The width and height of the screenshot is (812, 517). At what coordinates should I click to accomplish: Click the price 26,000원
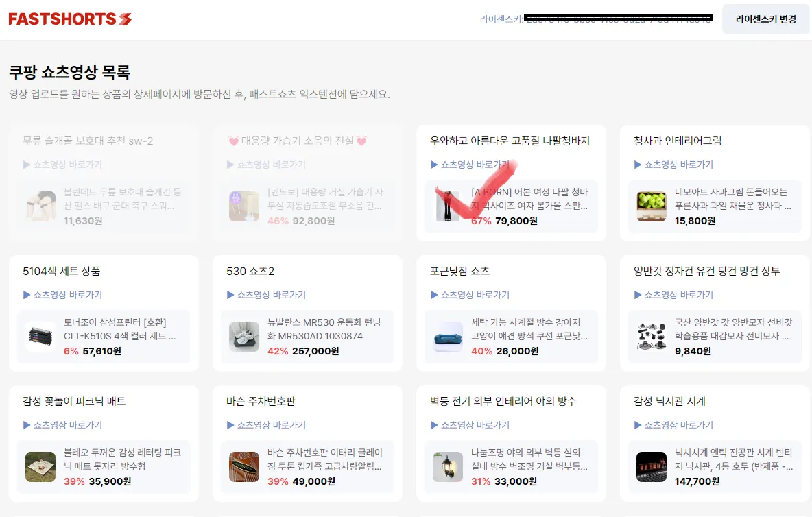tap(517, 351)
